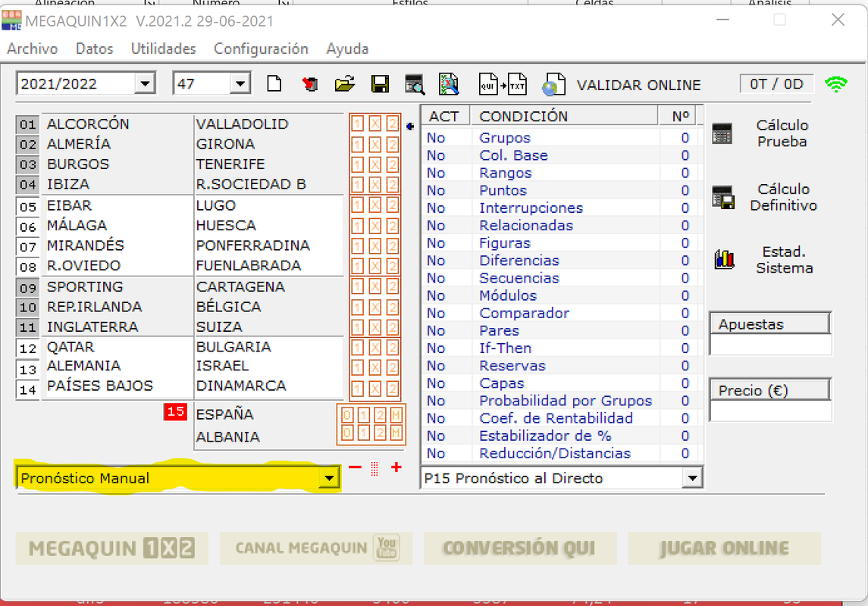Click the VALIDAR ONLINE label
Screen dimensions: 868x606
(639, 85)
